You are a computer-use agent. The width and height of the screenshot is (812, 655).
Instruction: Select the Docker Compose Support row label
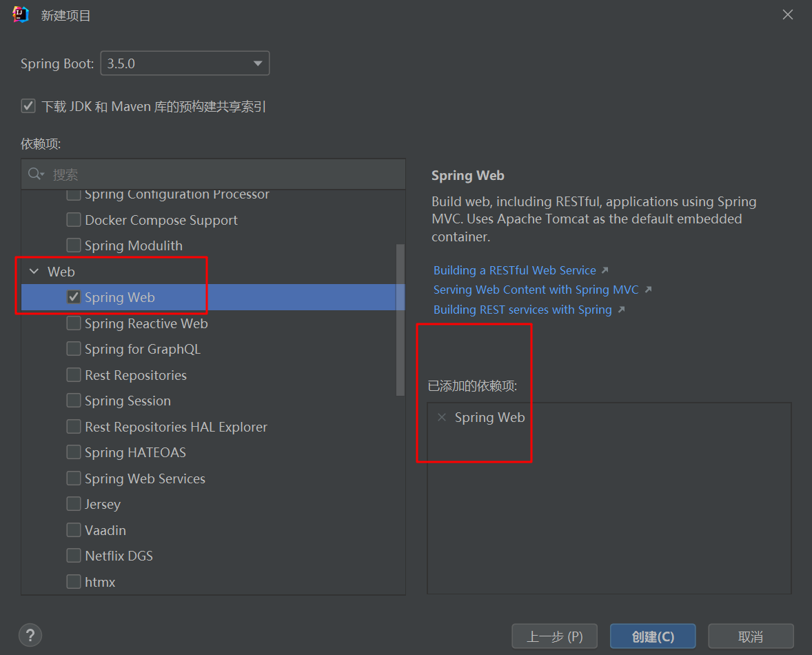[161, 220]
